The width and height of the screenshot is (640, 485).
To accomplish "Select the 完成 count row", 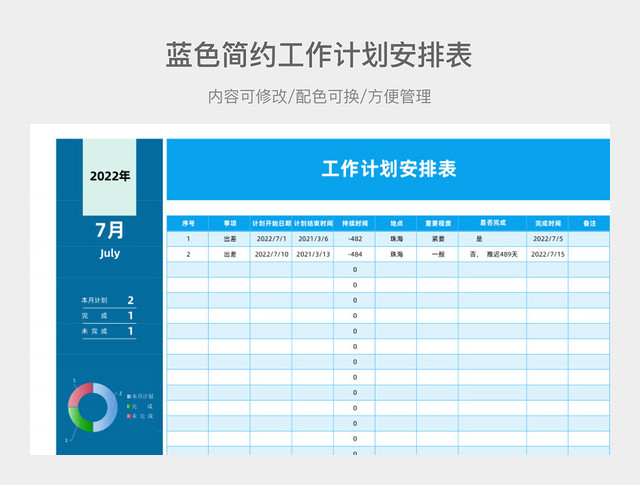I will pyautogui.click(x=109, y=316).
